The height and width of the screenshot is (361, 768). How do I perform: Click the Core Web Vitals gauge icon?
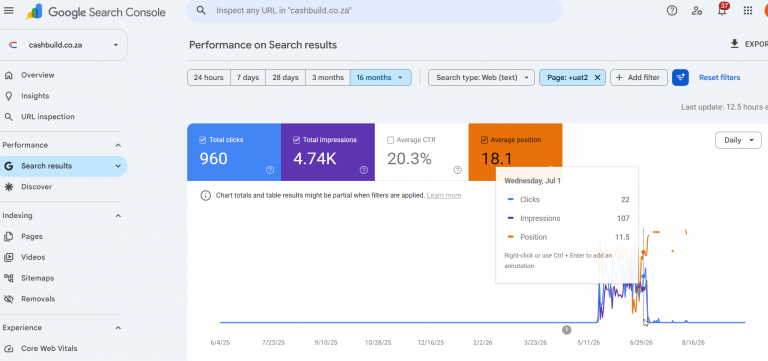click(x=8, y=349)
